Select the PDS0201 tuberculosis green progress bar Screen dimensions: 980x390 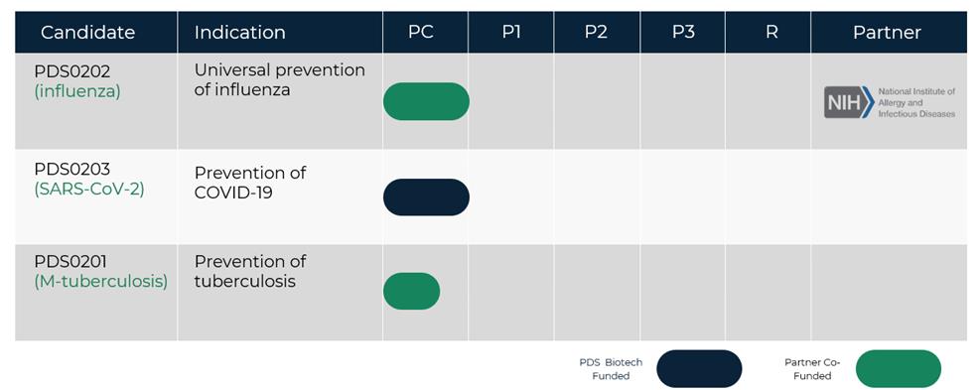(x=412, y=291)
